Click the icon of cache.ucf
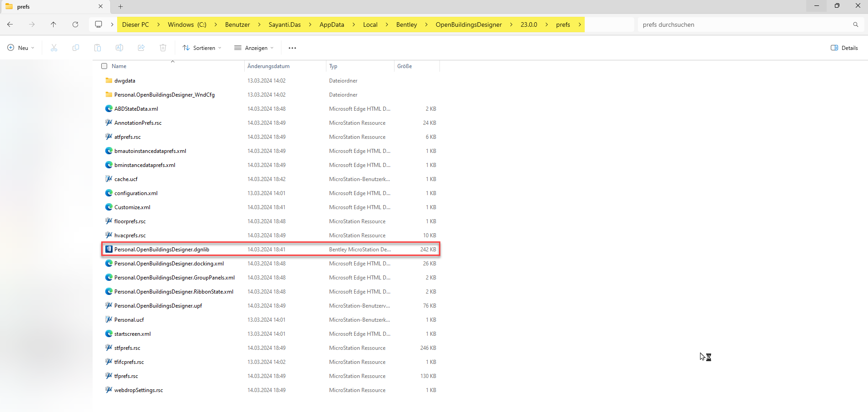The height and width of the screenshot is (412, 868). (109, 179)
